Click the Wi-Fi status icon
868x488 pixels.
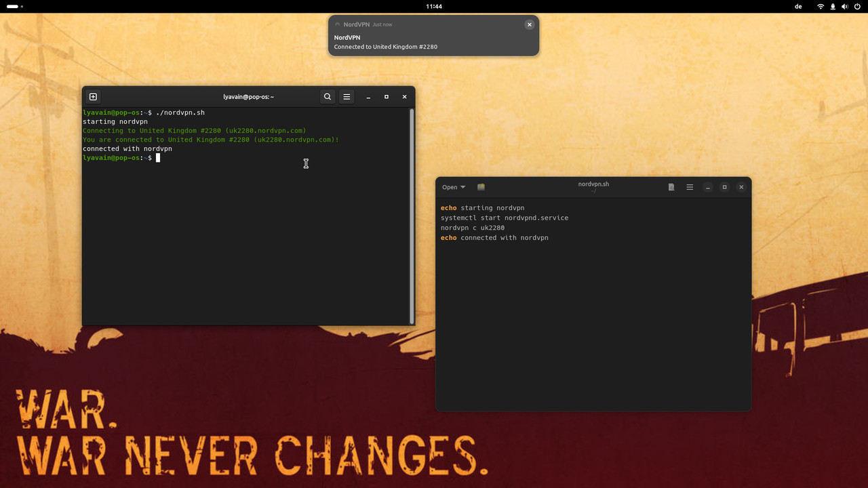click(x=821, y=6)
